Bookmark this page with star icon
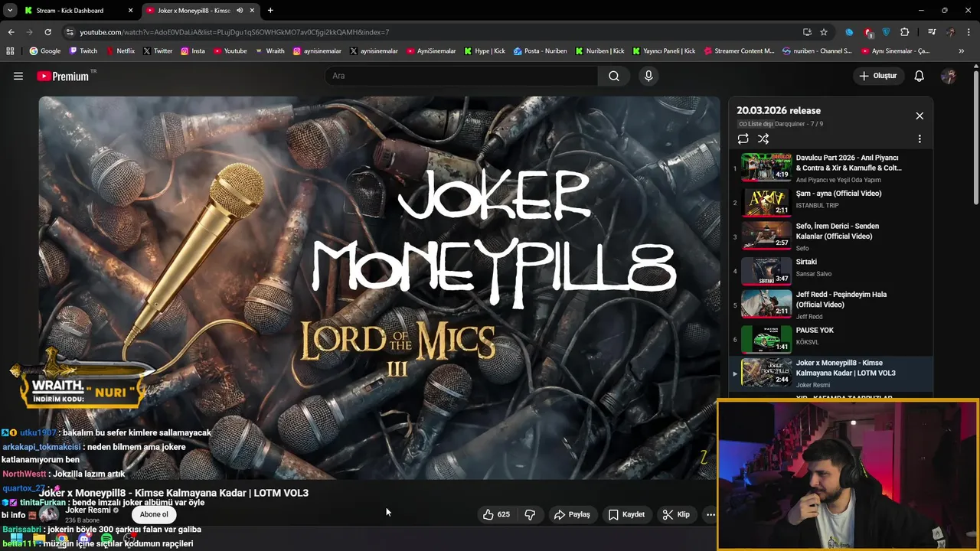 coord(824,32)
